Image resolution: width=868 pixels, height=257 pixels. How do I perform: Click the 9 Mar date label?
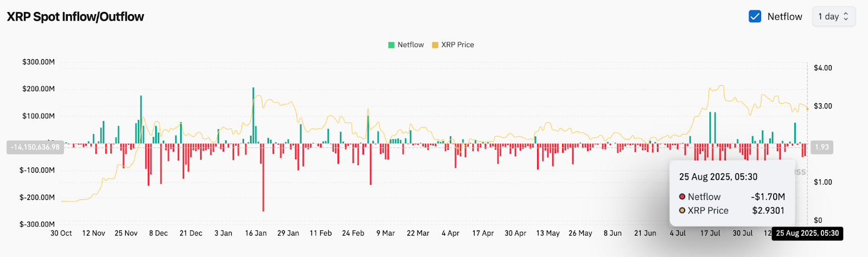pos(386,233)
